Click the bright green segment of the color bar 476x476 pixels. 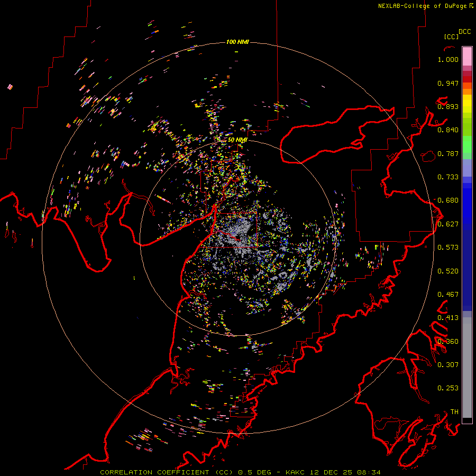click(467, 144)
